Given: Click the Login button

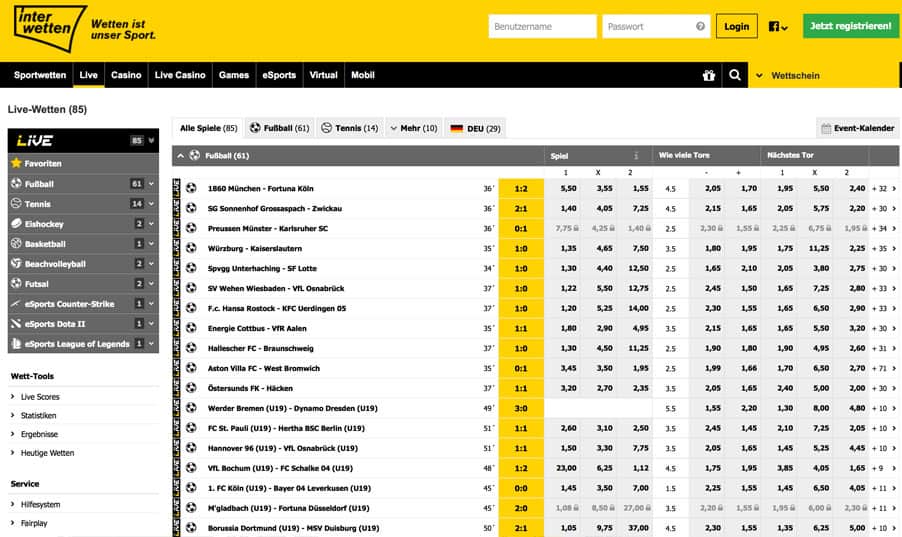Looking at the screenshot, I should click(x=736, y=26).
